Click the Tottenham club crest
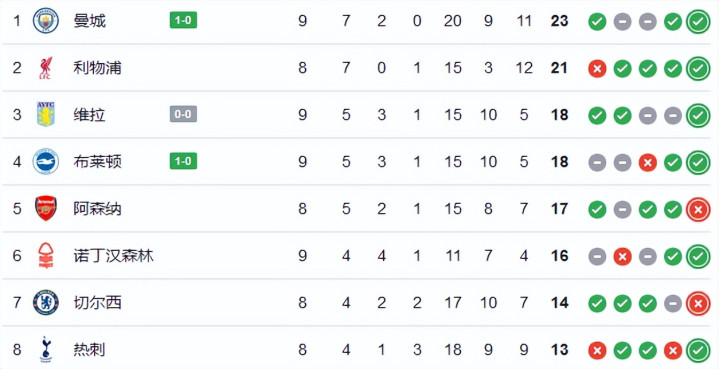Screen dimensions: 719x369 (46, 349)
